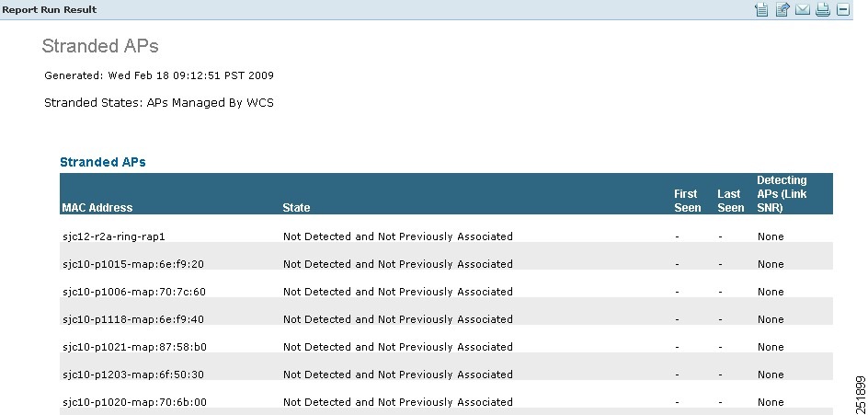Viewport: 868px width, 415px height.
Task: Click the state text of sjc12-r2a-ring-rap1
Action: tap(398, 236)
